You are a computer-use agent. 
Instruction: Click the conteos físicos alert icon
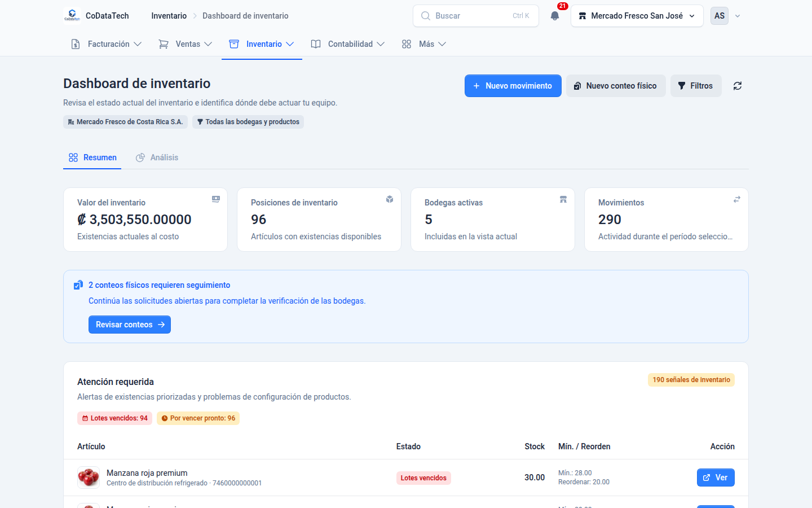click(78, 285)
